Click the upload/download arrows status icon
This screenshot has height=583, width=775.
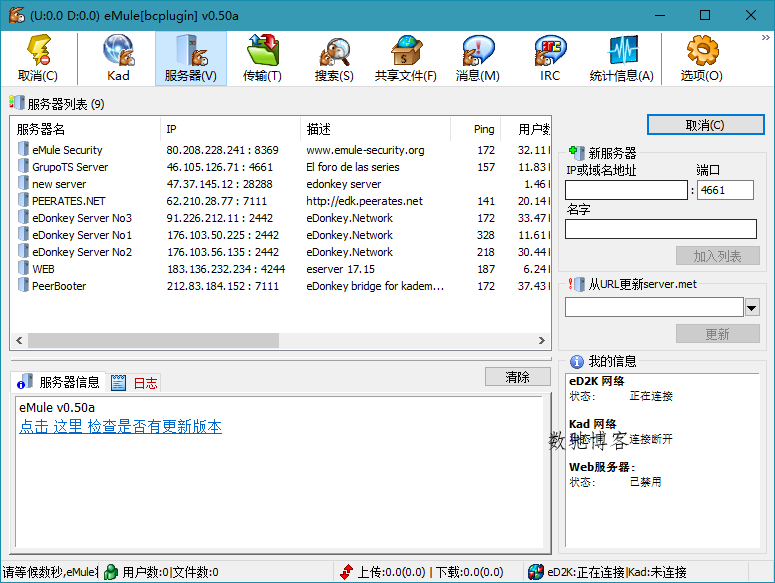click(x=347, y=572)
